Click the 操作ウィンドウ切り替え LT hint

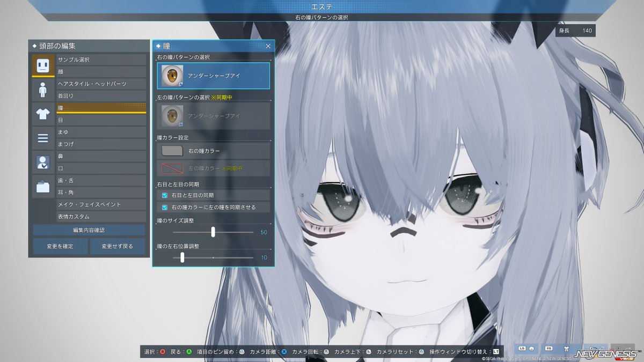[x=465, y=352]
